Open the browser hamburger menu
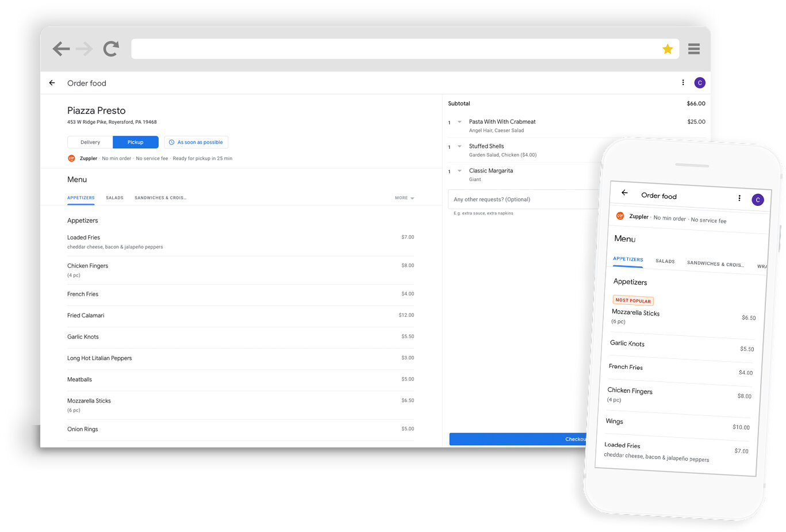Screen dimensions: 786x532 (x=693, y=49)
